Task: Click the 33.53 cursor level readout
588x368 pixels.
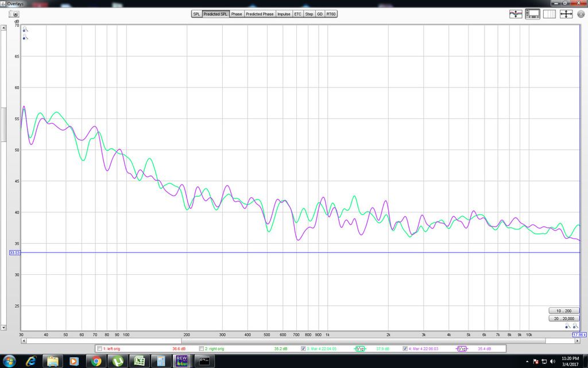Action: pos(14,253)
